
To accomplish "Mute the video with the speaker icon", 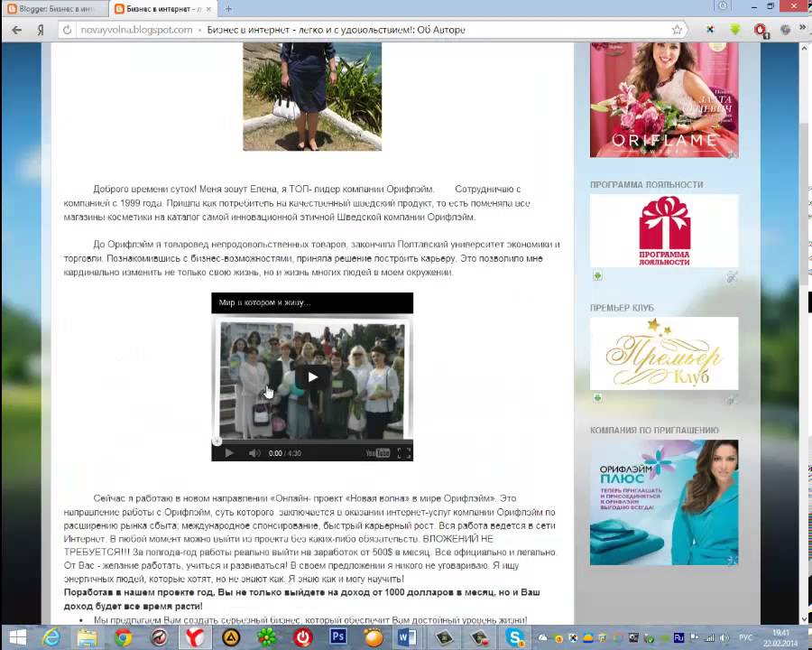I will point(254,453).
